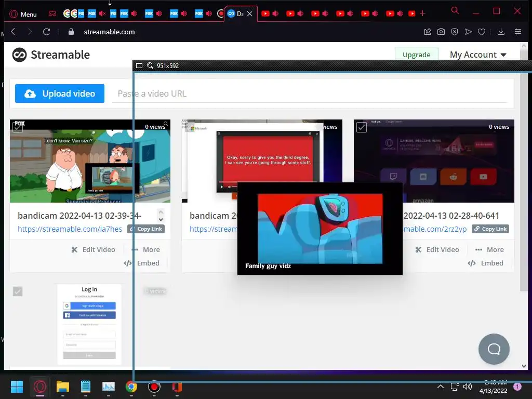Copy Link for the 2rz2yp video

coord(490,229)
